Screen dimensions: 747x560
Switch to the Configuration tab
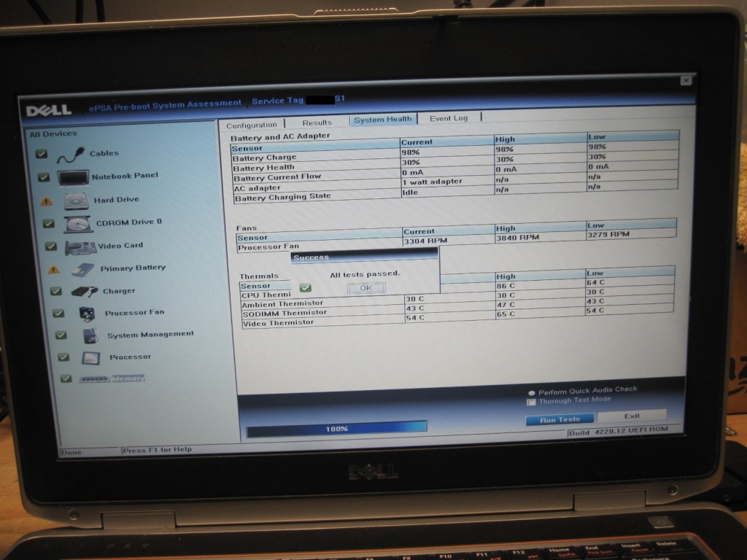coord(252,125)
